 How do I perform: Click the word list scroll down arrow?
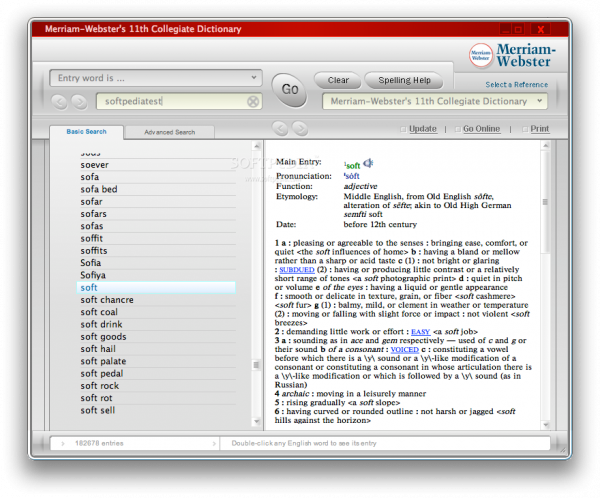[x=257, y=421]
